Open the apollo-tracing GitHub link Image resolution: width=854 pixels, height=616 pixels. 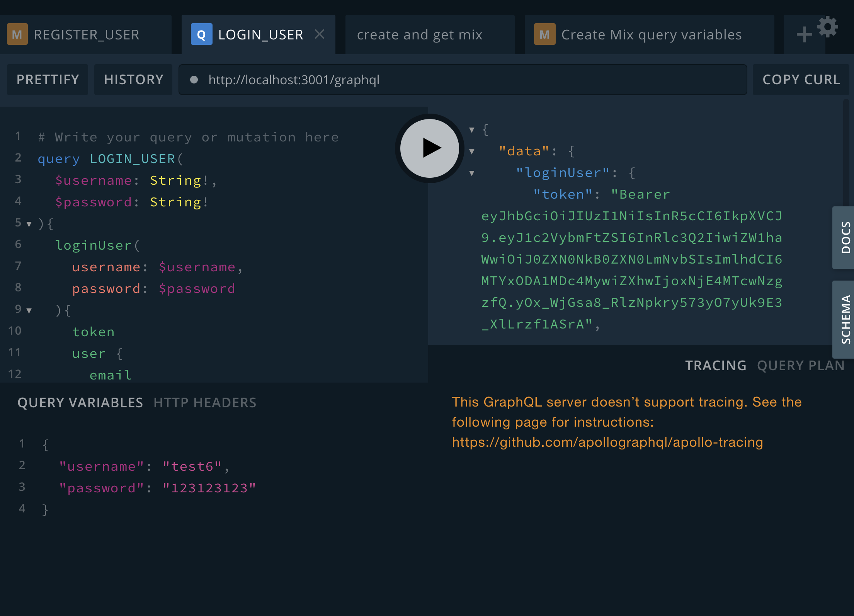click(607, 442)
